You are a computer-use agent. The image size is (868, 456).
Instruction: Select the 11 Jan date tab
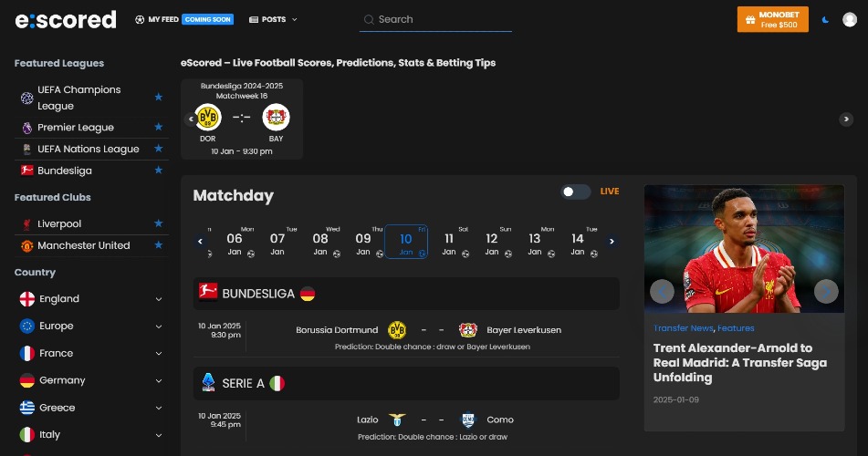[449, 242]
